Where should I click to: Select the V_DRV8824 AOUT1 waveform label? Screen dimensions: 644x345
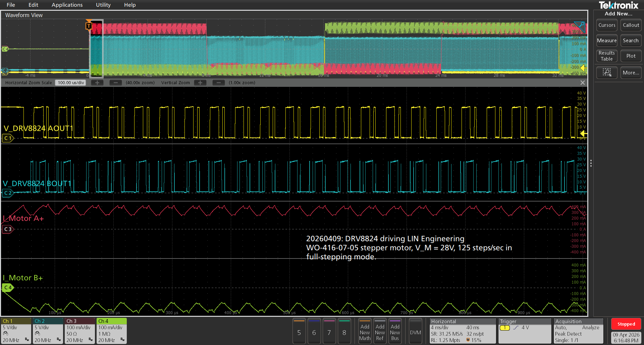coord(38,128)
